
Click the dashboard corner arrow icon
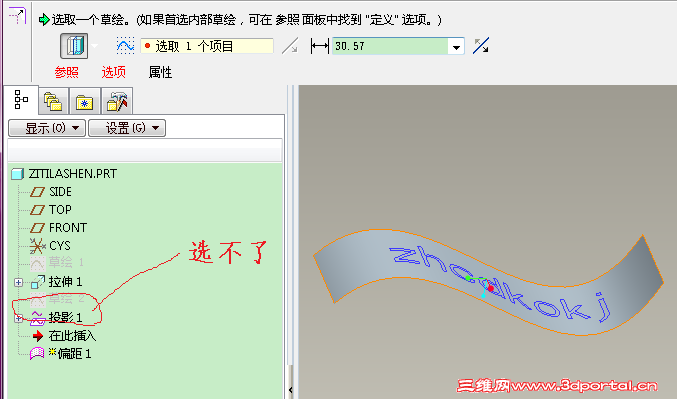point(17,16)
